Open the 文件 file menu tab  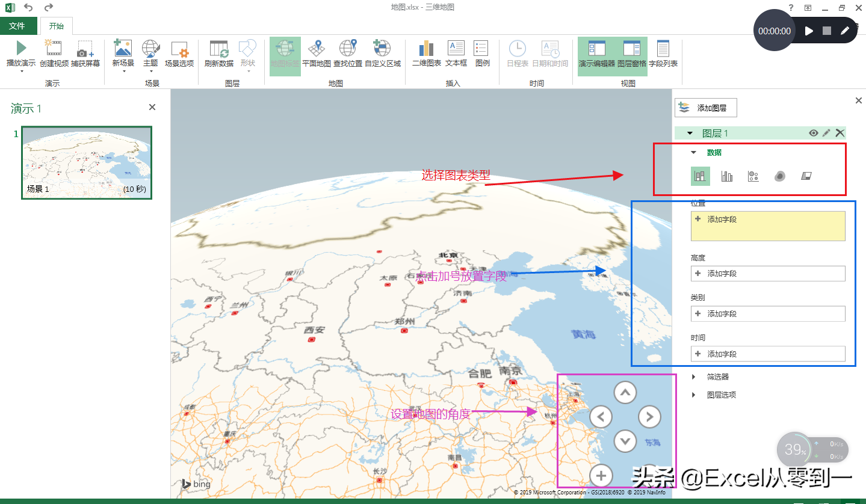[17, 26]
